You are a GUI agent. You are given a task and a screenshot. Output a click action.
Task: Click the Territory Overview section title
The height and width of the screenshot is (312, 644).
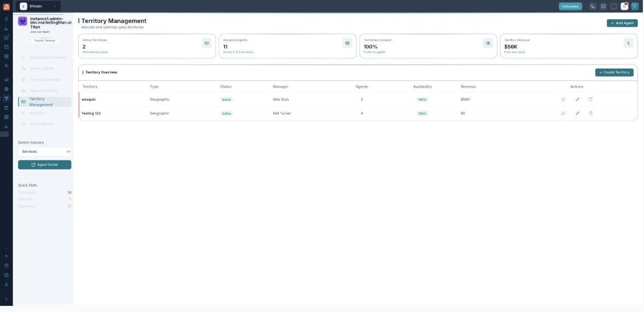102,72
